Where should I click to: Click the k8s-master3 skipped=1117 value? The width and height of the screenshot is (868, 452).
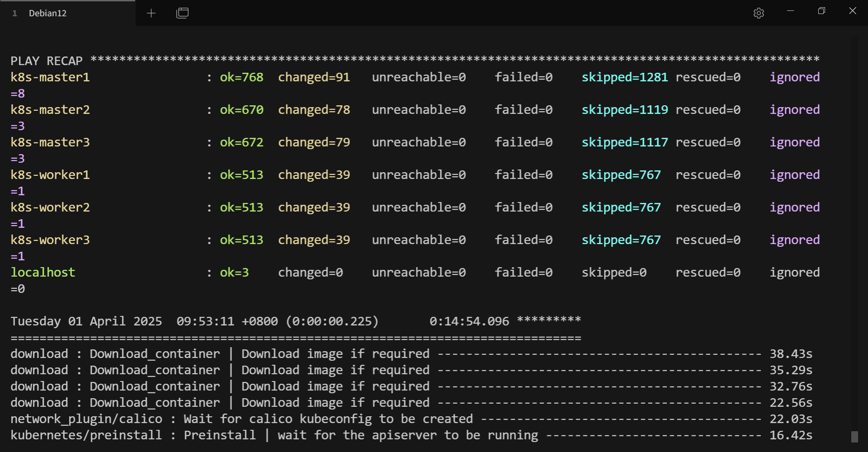(624, 142)
